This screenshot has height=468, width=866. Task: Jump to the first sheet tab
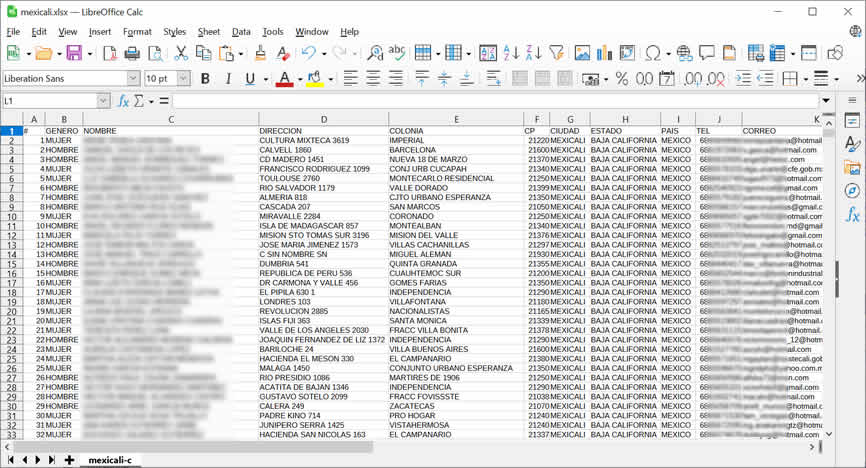click(x=10, y=460)
